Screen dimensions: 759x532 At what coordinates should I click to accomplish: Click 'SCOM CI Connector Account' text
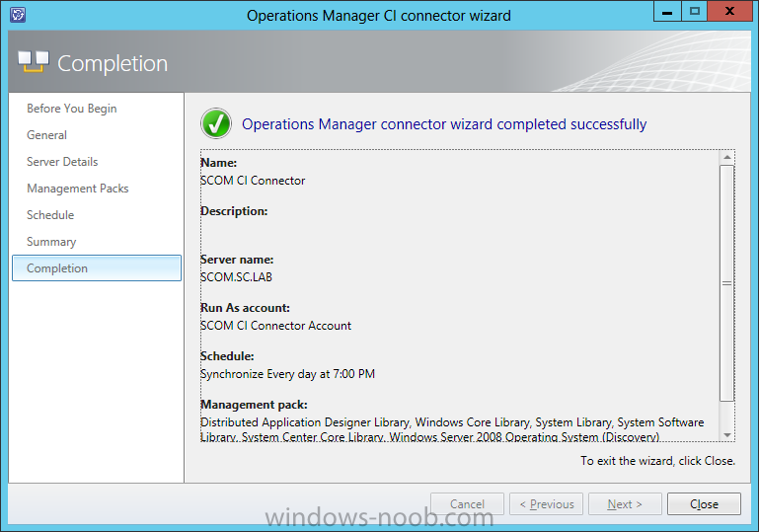tap(276, 326)
